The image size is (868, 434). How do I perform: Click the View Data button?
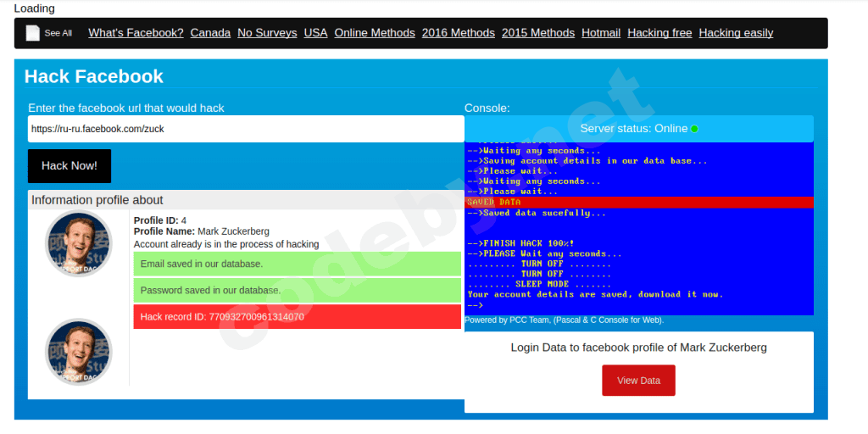[x=638, y=381]
